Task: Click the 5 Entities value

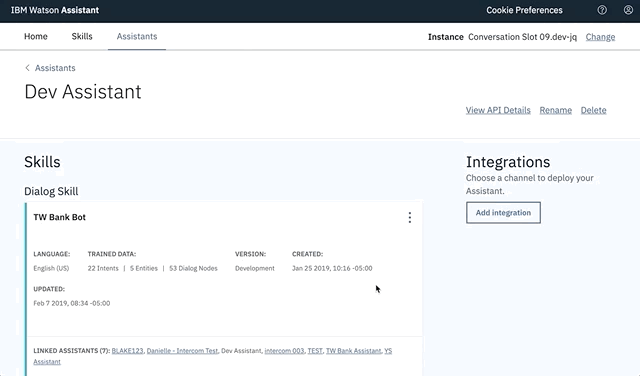Action: pos(144,268)
